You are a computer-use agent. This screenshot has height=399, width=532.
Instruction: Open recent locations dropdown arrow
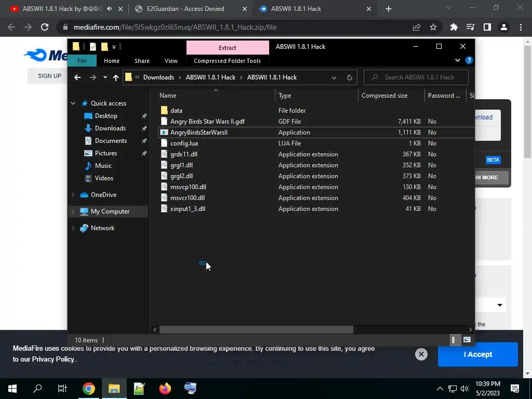[x=105, y=77]
